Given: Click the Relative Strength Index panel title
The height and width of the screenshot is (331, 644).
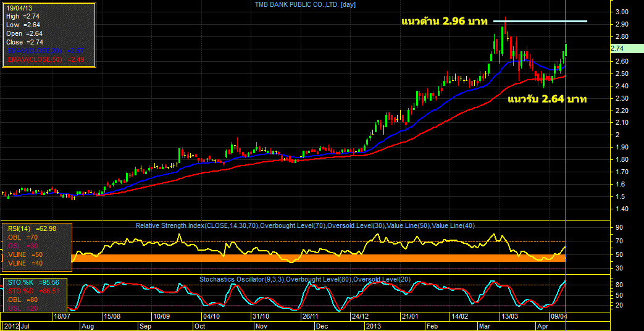Looking at the screenshot, I should point(306,225).
